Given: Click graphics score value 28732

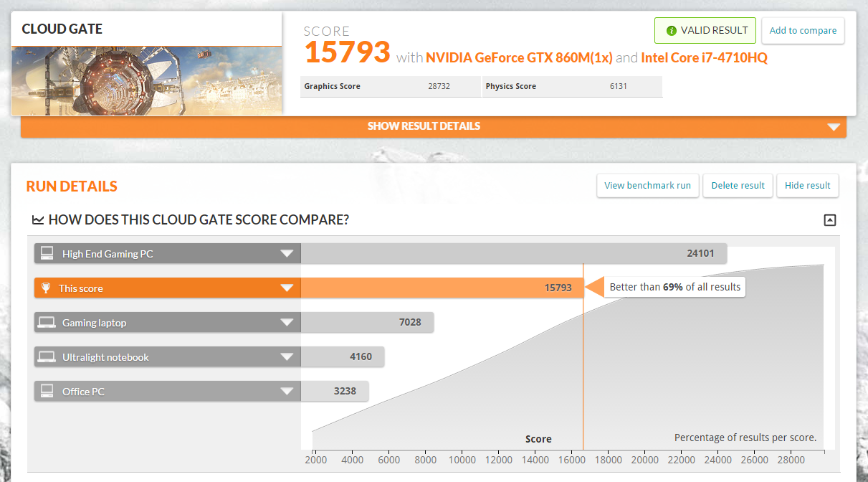Looking at the screenshot, I should pos(439,86).
